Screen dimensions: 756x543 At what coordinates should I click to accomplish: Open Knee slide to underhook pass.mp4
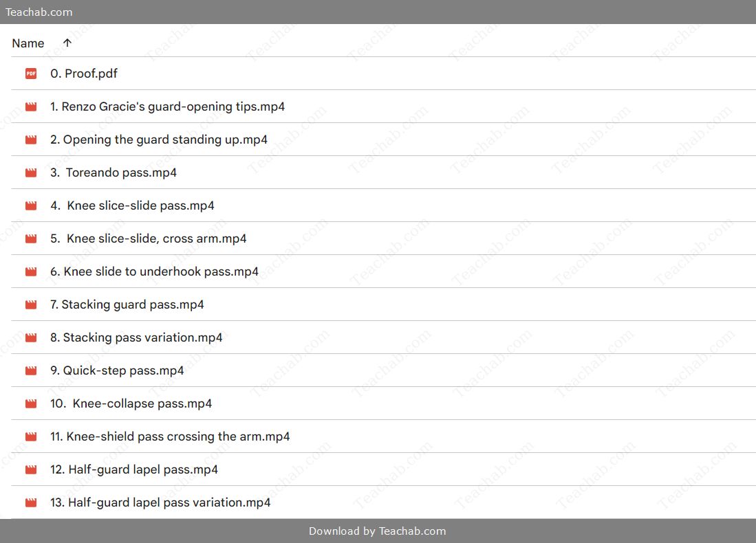pyautogui.click(x=154, y=271)
